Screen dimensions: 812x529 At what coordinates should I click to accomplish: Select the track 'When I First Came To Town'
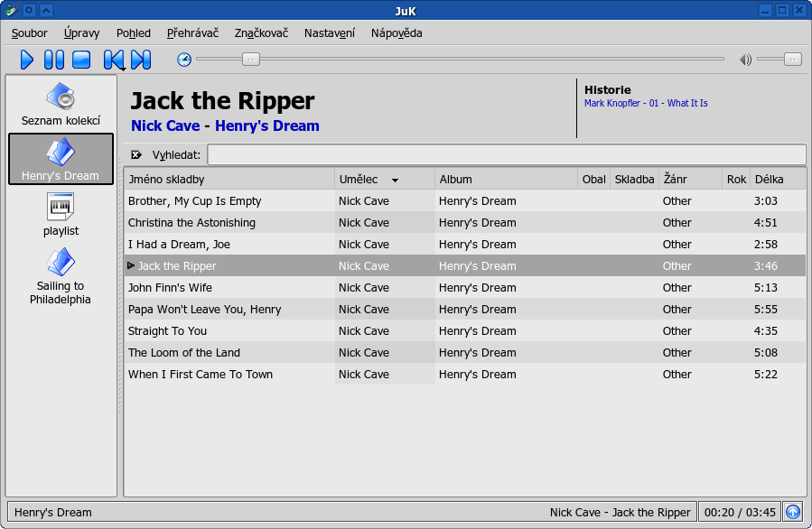(464, 375)
